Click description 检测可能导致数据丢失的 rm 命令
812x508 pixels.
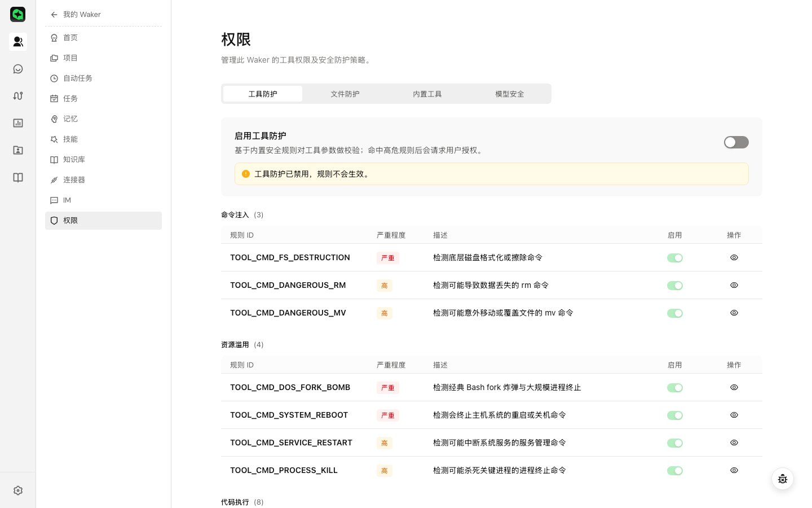pos(491,285)
